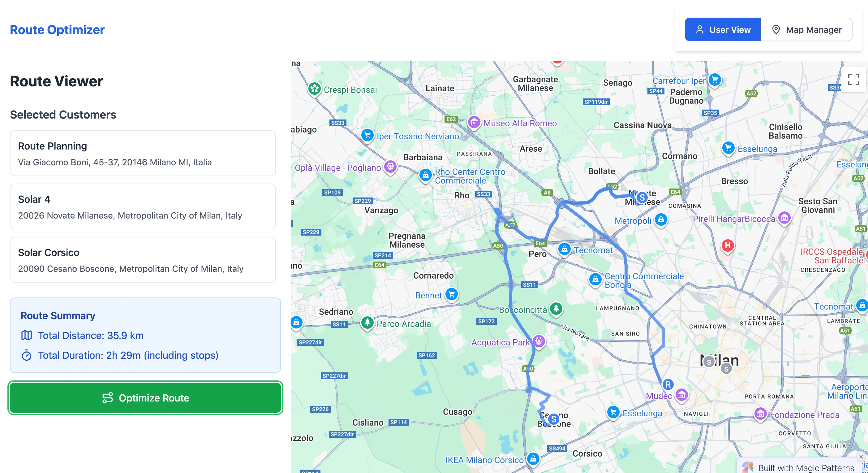Switch to User View tab
The width and height of the screenshot is (868, 473).
[722, 30]
